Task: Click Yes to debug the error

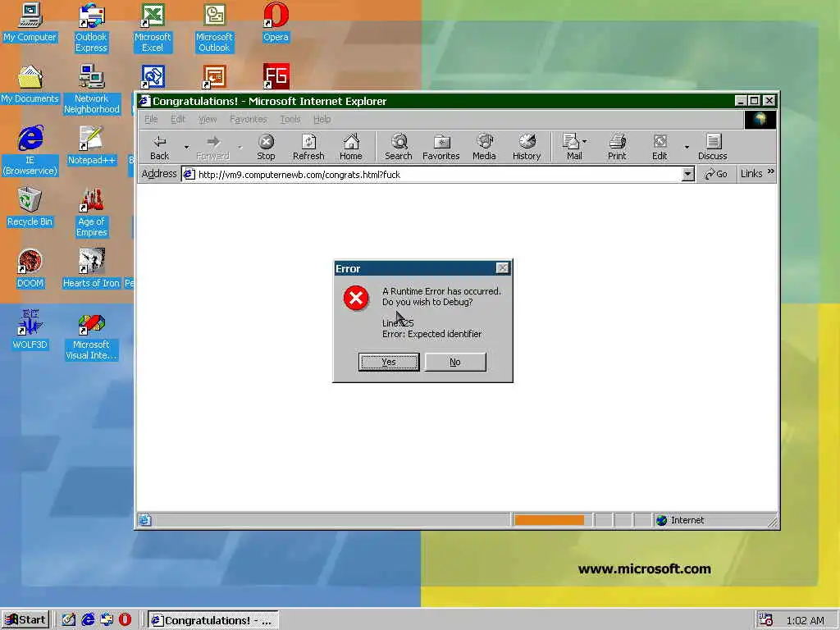Action: click(389, 362)
